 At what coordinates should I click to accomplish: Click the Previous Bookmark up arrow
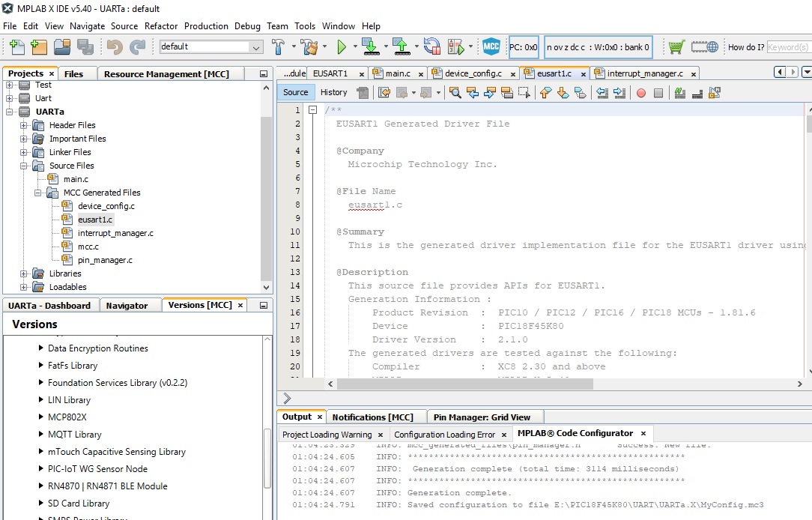coord(545,93)
